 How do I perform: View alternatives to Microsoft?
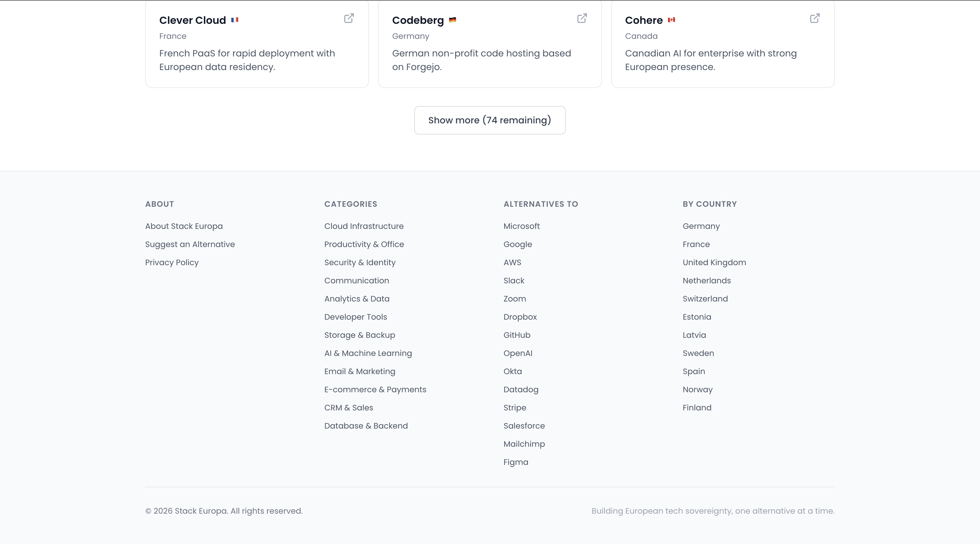521,226
